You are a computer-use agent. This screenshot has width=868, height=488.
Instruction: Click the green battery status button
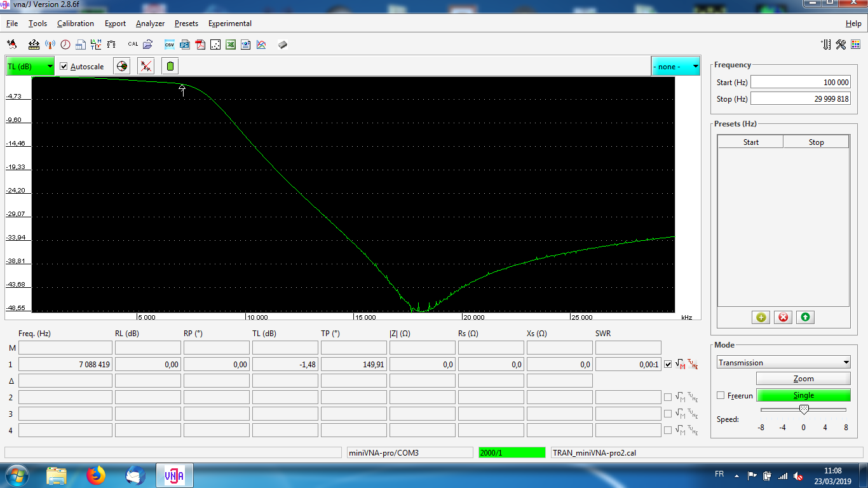(x=170, y=66)
